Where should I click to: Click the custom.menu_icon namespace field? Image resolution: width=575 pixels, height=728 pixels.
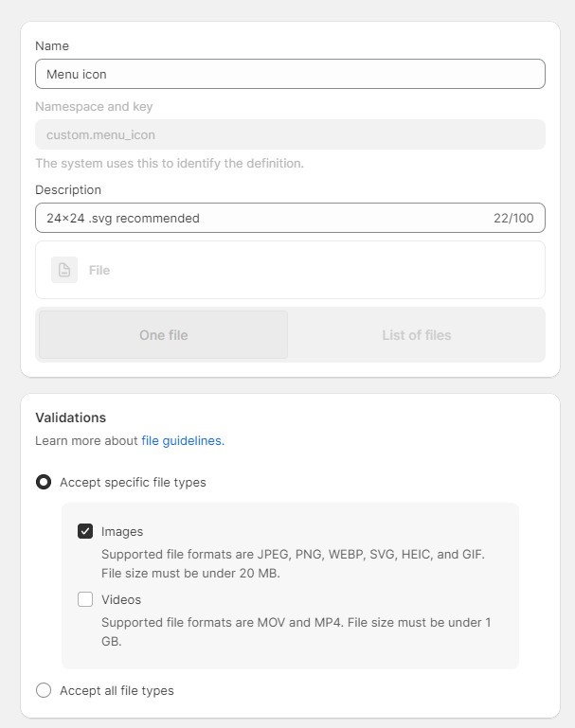[x=290, y=134]
